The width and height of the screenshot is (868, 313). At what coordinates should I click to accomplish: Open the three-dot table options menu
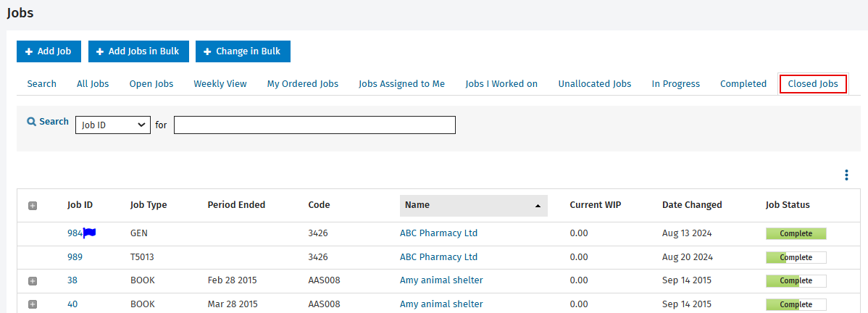coord(846,175)
